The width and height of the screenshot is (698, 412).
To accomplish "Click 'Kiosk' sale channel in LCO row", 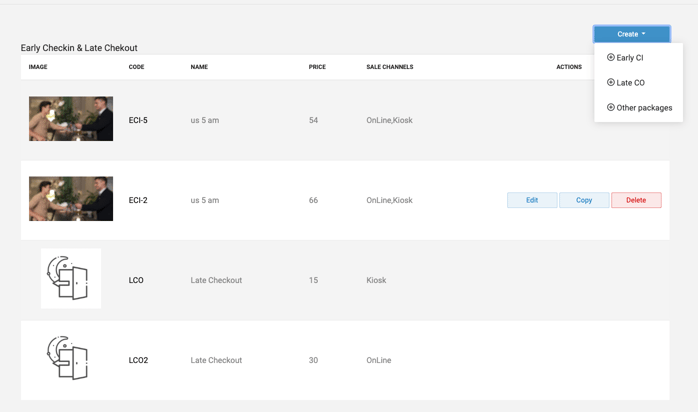I will [x=376, y=280].
